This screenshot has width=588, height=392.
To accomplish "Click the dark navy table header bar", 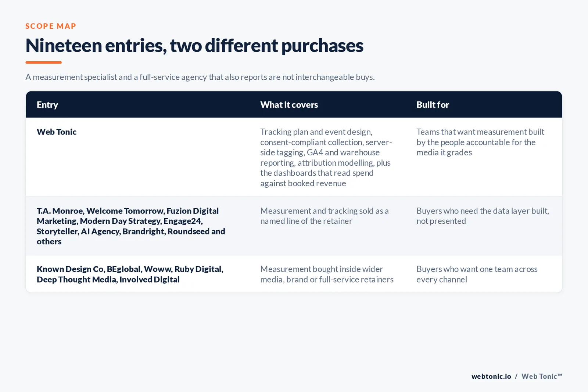I will (x=294, y=105).
